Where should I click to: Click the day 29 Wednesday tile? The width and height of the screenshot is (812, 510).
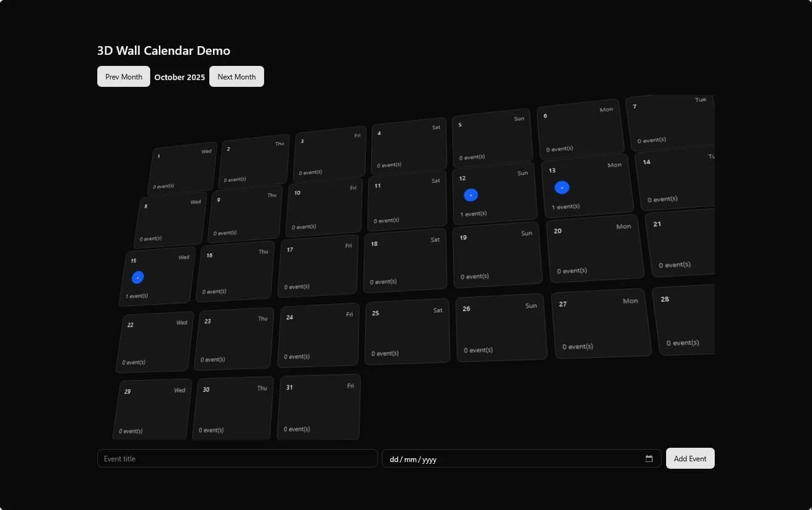tap(153, 410)
